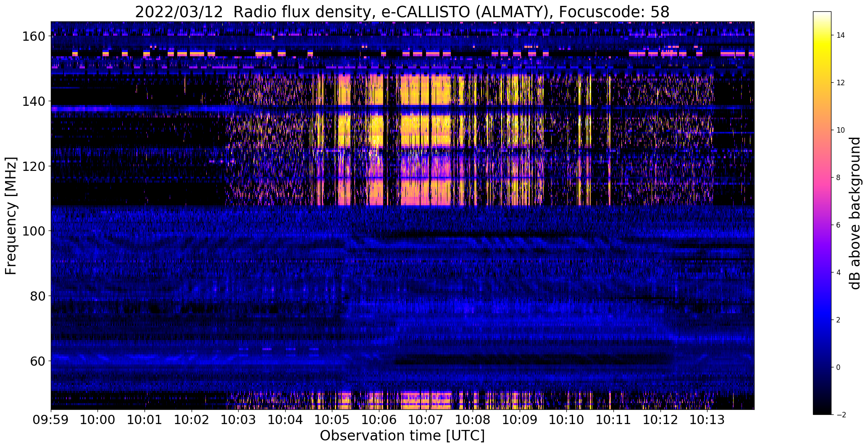Click the 09:59 time tick label
The image size is (868, 448).
click(51, 419)
